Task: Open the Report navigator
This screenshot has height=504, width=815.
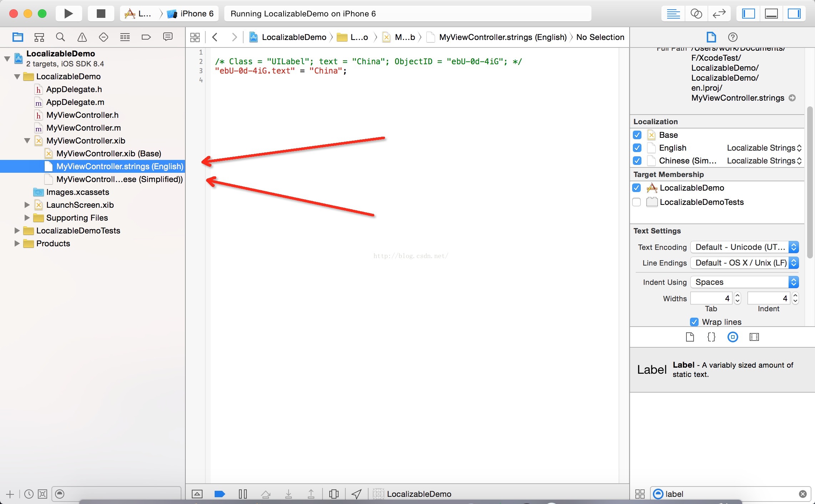Action: (168, 37)
